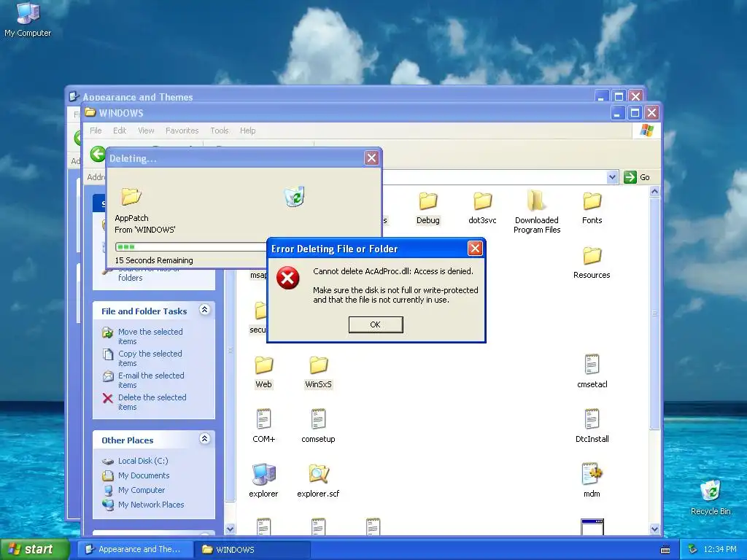Screen dimensions: 747x560
Task: Click the keyboard icon left of tray
Action: coord(665,550)
